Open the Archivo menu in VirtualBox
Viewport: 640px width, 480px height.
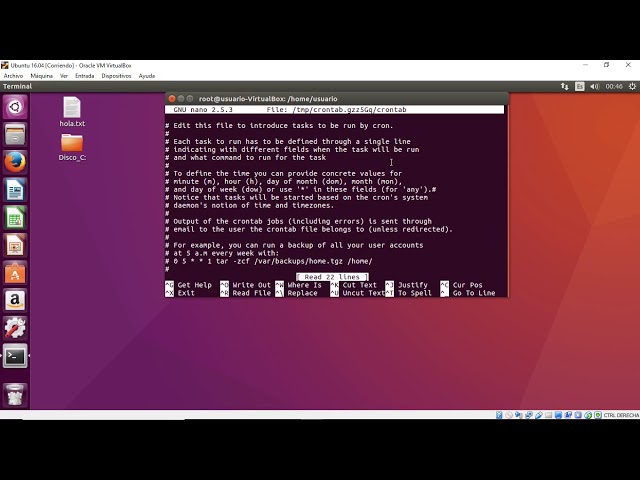[13, 76]
